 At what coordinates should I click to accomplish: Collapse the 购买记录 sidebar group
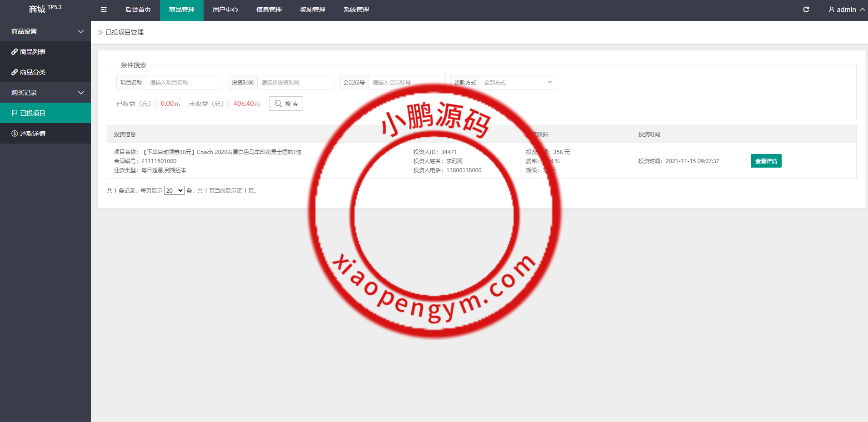[81, 93]
